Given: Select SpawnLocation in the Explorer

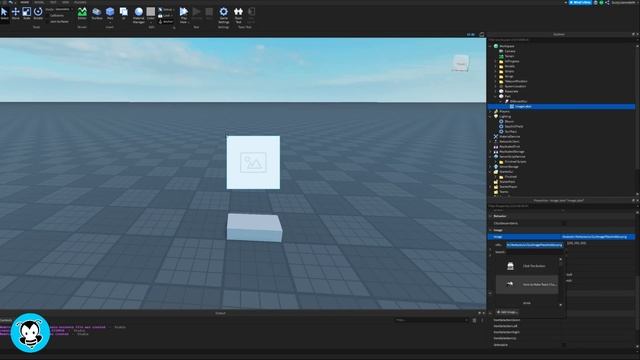Looking at the screenshot, I should (515, 86).
